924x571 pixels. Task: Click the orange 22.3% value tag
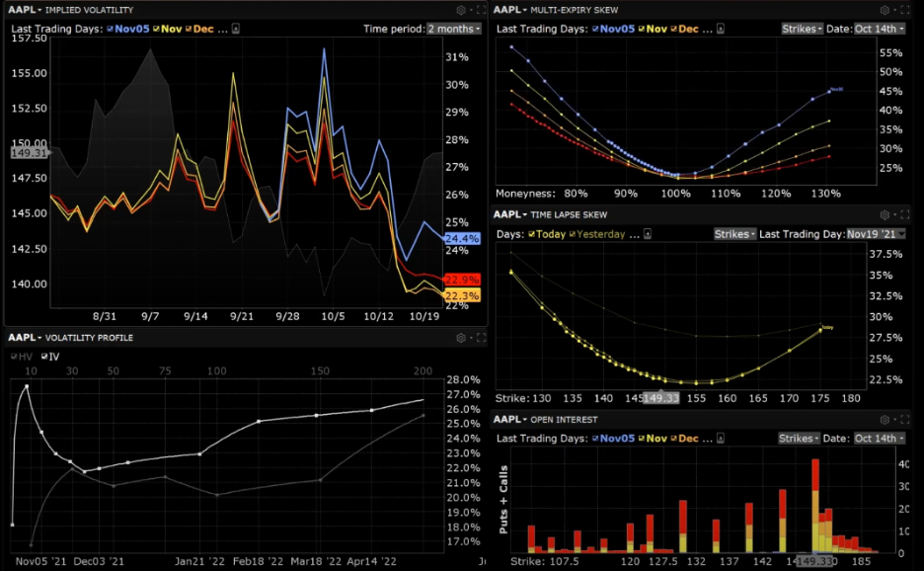click(x=462, y=295)
